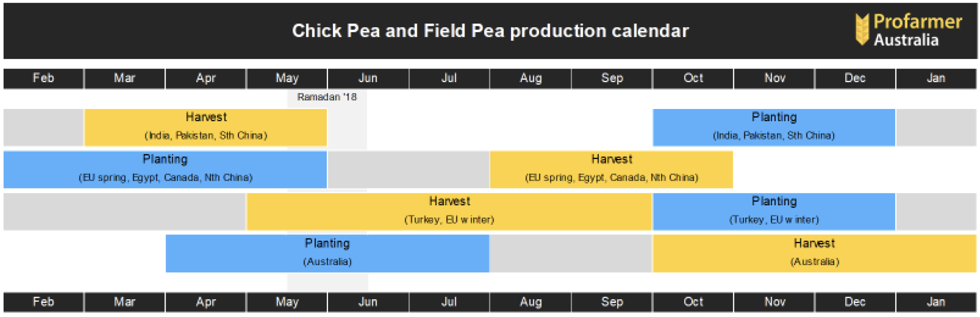The width and height of the screenshot is (980, 317).
Task: Click the Profarmer Australia brand text
Action: [x=917, y=30]
